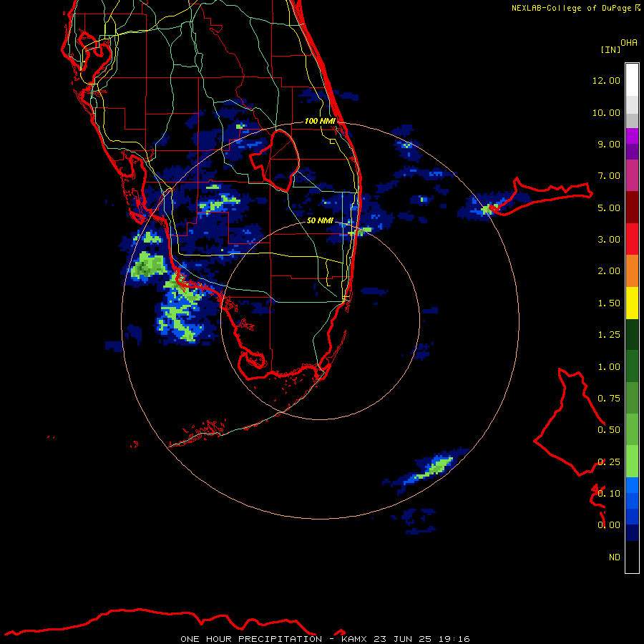
Task: Click the ND no-data legend label
Action: 615,557
